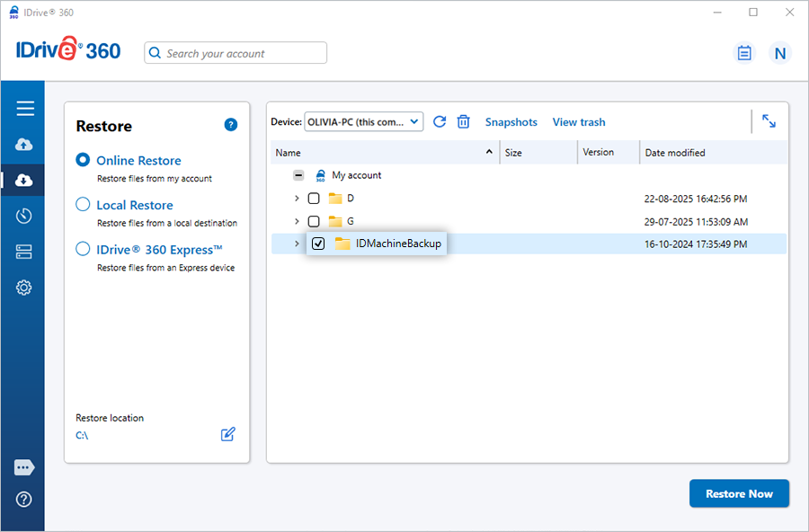Select the IDrive 360 Express radio option
The width and height of the screenshot is (809, 532).
(83, 249)
